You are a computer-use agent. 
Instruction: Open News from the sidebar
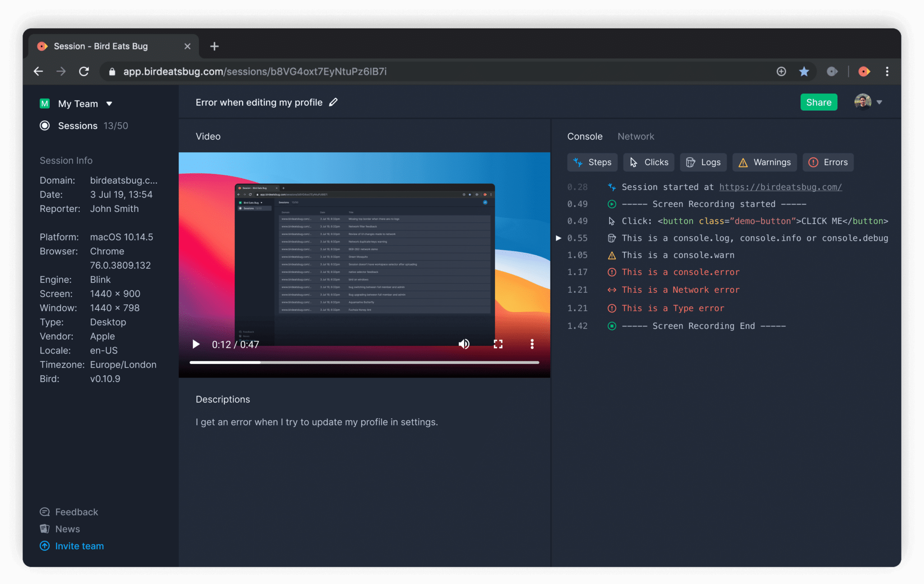point(67,529)
